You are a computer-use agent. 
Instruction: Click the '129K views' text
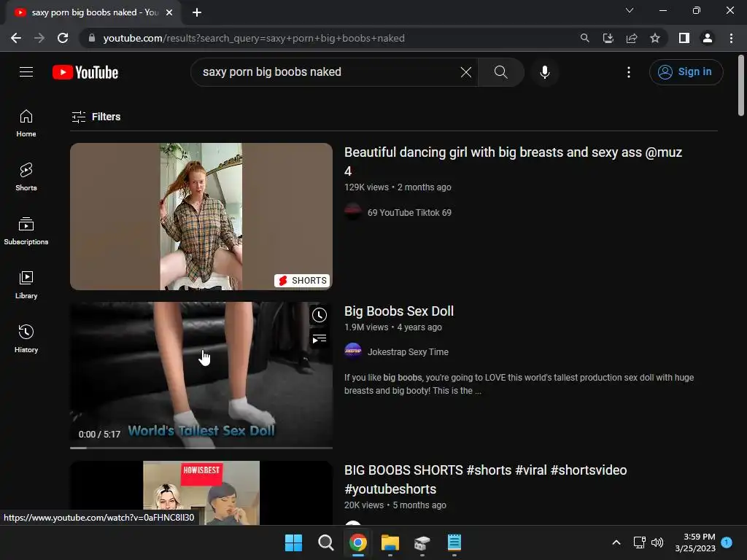(x=366, y=187)
